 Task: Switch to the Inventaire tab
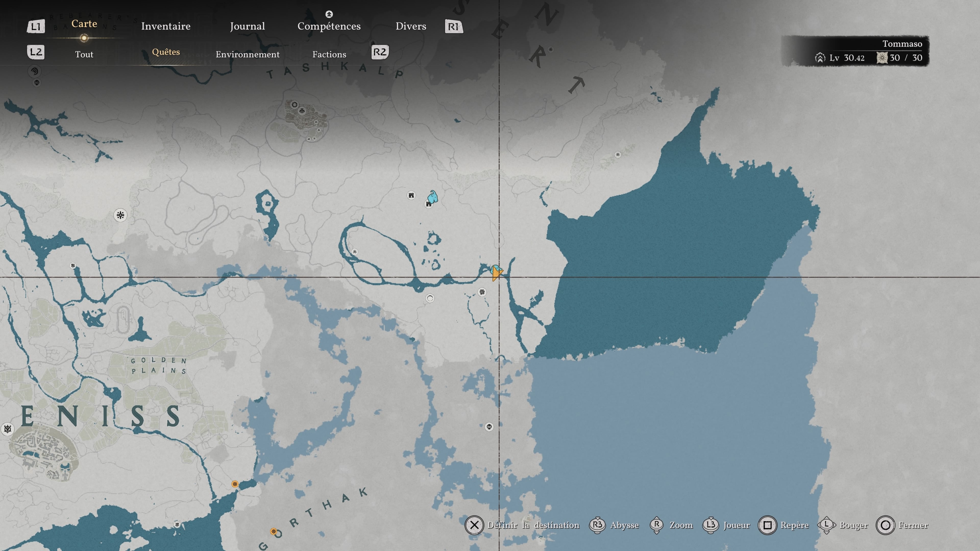[x=166, y=26]
